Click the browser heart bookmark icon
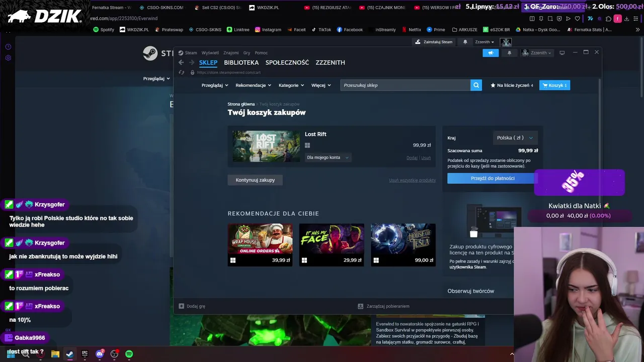The image size is (644, 362). click(577, 19)
